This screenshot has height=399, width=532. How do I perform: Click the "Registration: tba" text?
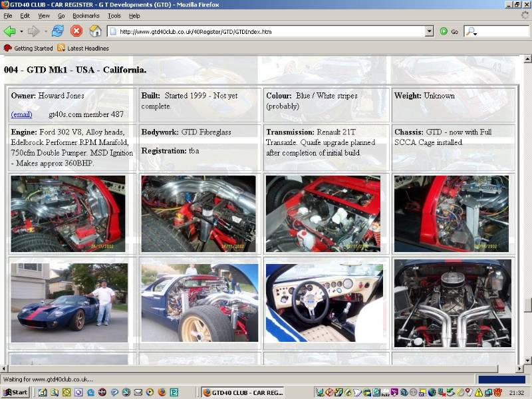(170, 151)
